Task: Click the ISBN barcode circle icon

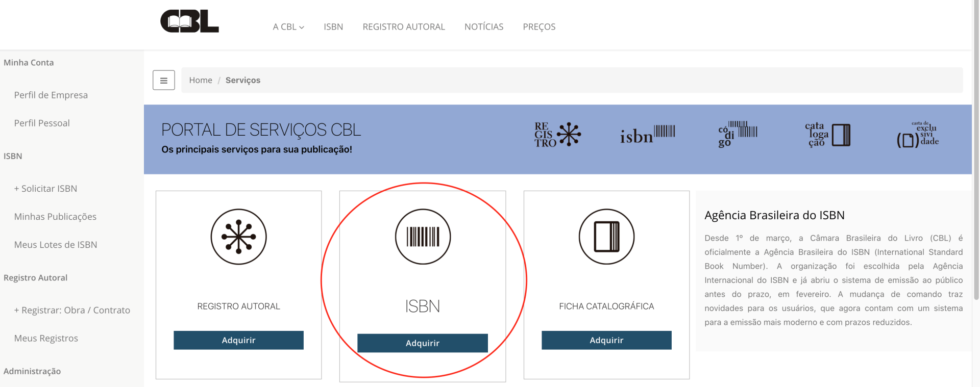Action: coord(423,237)
